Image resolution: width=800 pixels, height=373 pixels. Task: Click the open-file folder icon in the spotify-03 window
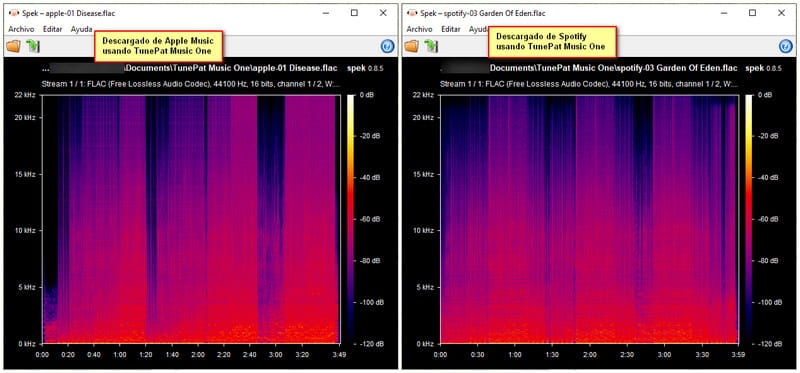[412, 46]
